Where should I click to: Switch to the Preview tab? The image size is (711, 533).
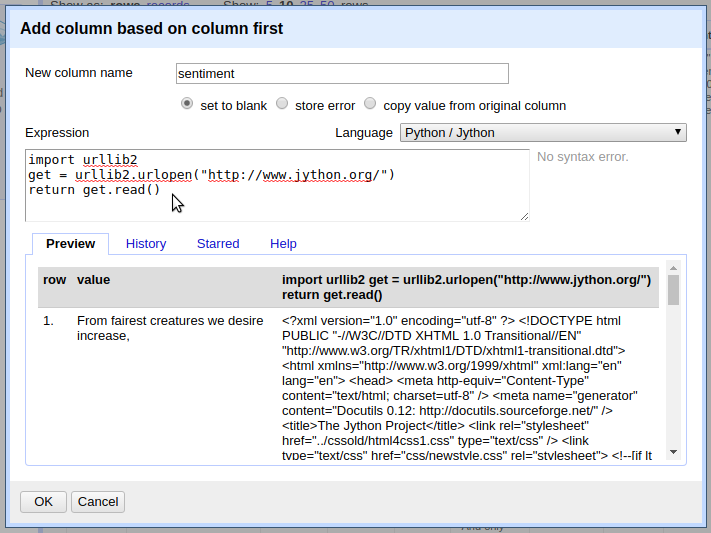[x=70, y=243]
